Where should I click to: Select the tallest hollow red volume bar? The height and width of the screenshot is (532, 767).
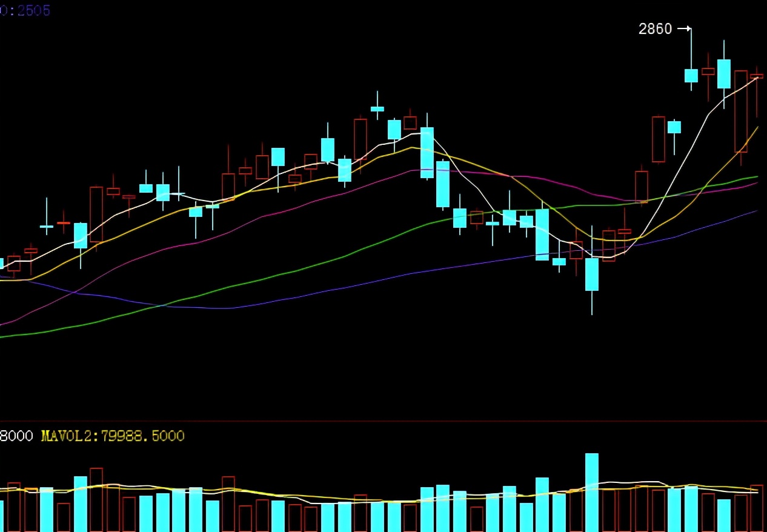(96, 500)
